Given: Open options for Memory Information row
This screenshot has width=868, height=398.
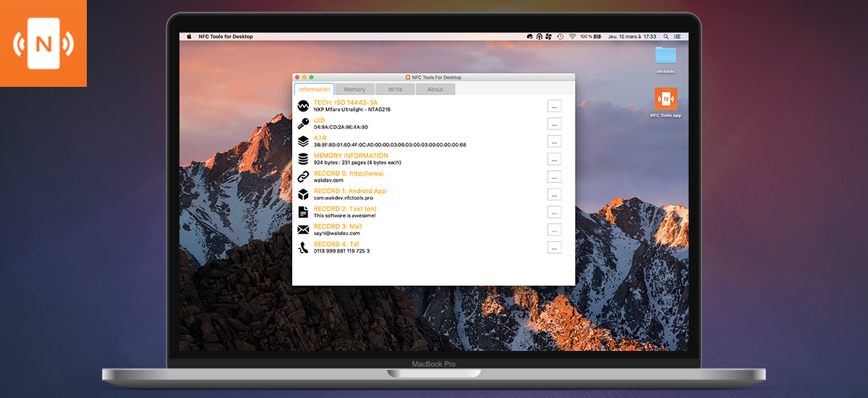Looking at the screenshot, I should point(554,159).
